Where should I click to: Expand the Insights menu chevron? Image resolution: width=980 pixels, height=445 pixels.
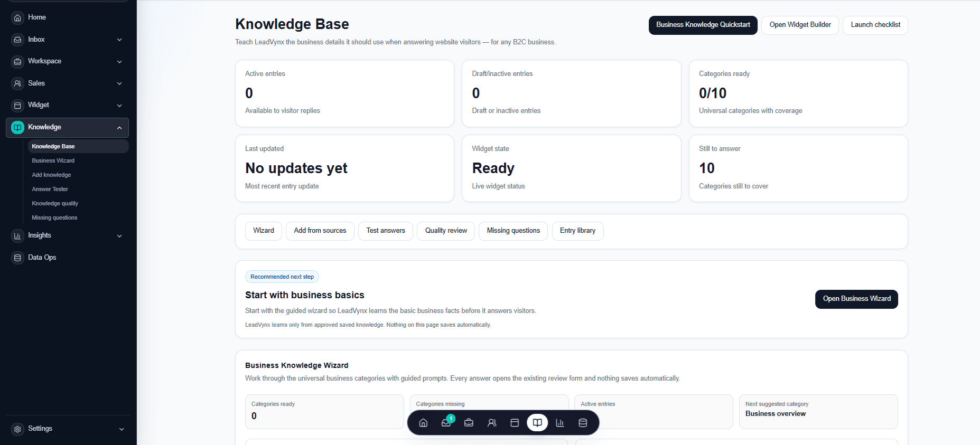click(119, 236)
